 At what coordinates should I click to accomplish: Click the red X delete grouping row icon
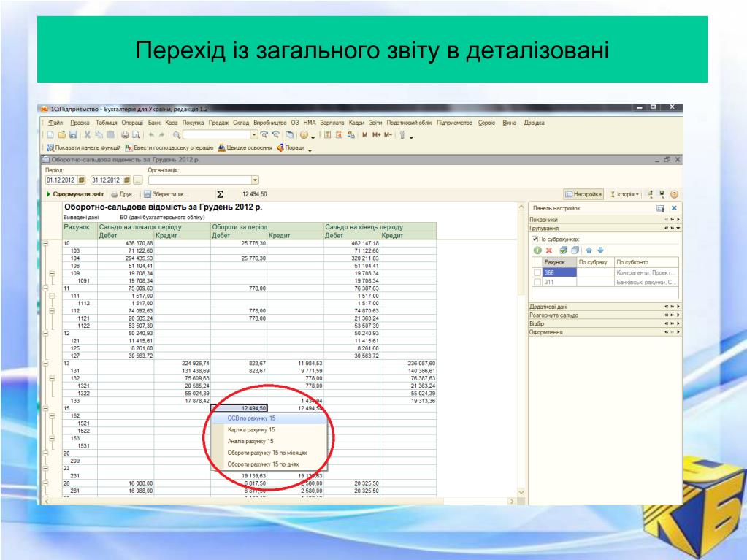tap(549, 250)
